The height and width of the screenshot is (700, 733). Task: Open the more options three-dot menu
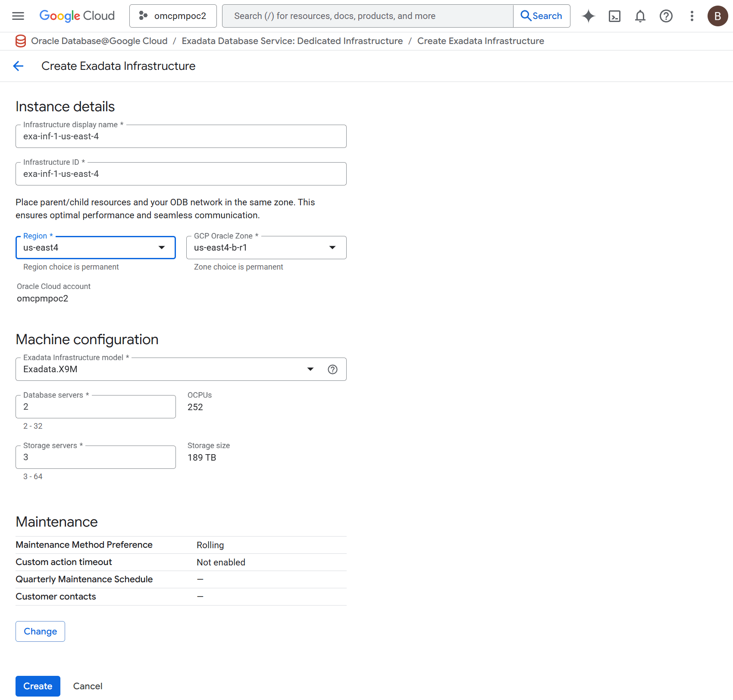(x=691, y=16)
